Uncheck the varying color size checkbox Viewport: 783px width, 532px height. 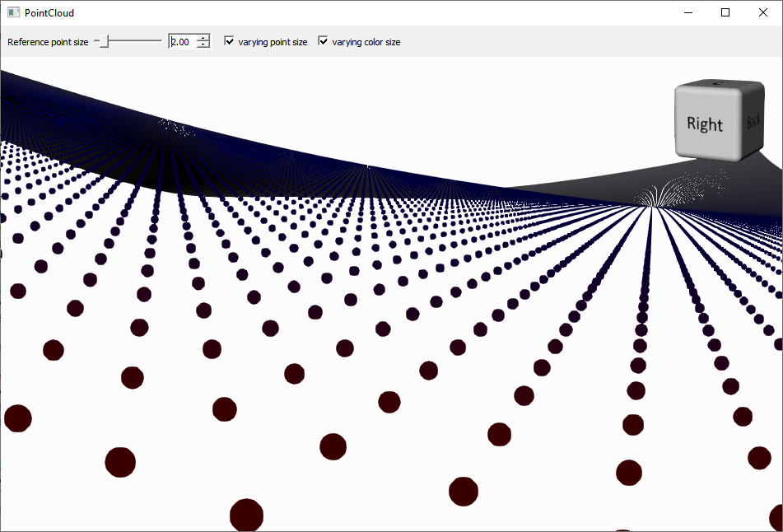pos(324,41)
